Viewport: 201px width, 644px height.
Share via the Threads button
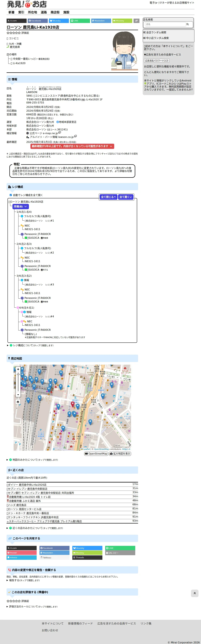(x=87, y=557)
